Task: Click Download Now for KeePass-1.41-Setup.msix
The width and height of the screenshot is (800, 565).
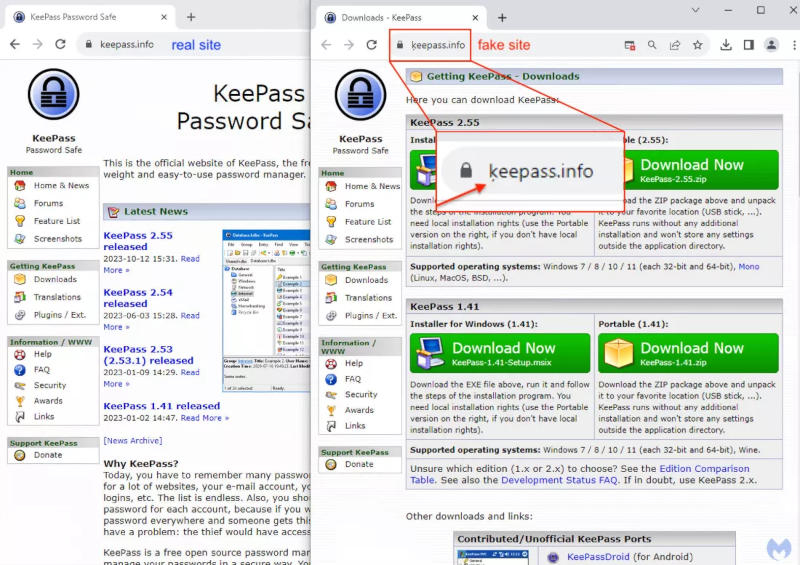Action: [500, 353]
